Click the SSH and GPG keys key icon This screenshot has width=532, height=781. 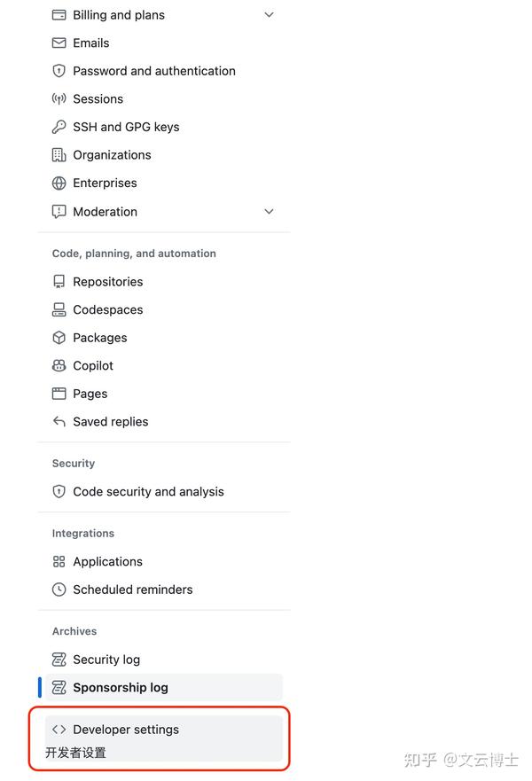point(58,127)
